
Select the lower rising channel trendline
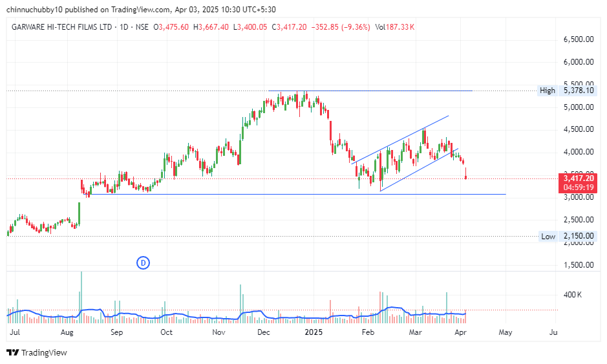tap(419, 170)
